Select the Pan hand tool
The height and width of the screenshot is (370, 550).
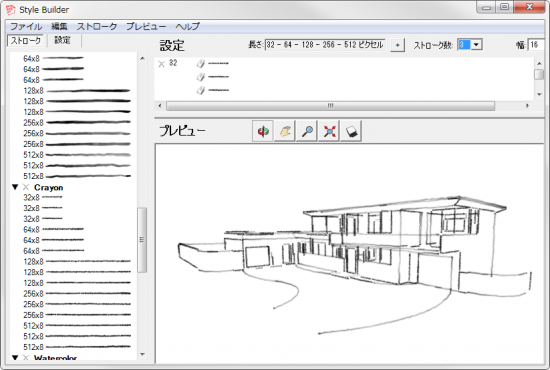click(x=284, y=131)
